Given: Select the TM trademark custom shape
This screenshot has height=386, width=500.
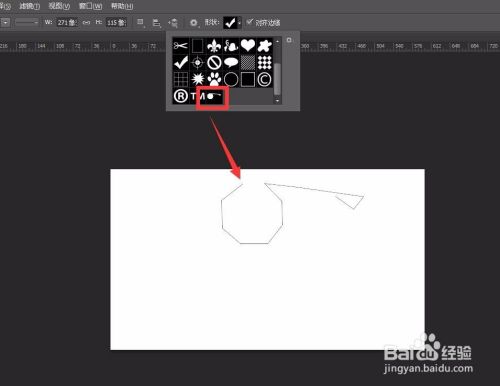Looking at the screenshot, I should (x=197, y=96).
